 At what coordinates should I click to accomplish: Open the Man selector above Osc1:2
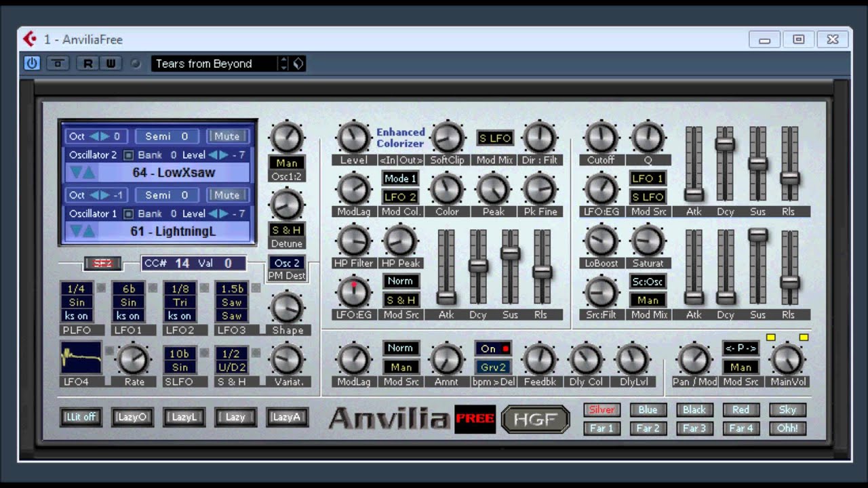(x=287, y=163)
